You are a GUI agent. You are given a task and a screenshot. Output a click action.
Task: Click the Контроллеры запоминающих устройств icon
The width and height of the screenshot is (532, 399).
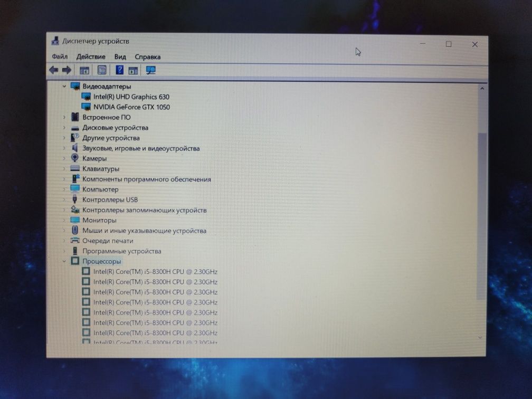click(75, 210)
